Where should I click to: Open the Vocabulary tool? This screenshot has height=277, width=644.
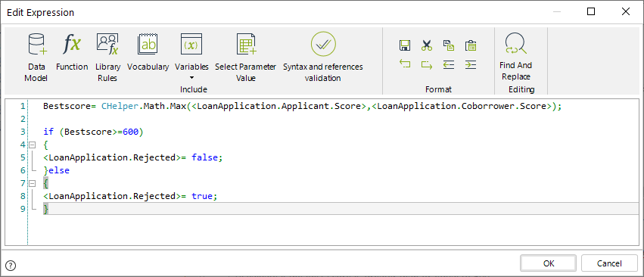(148, 52)
